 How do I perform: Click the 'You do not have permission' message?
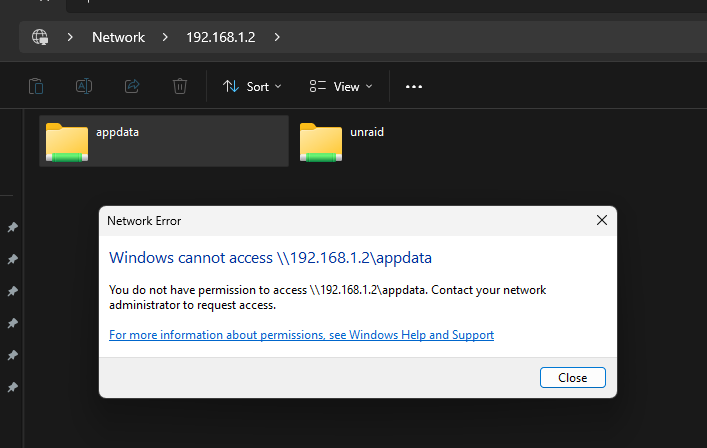click(x=327, y=297)
